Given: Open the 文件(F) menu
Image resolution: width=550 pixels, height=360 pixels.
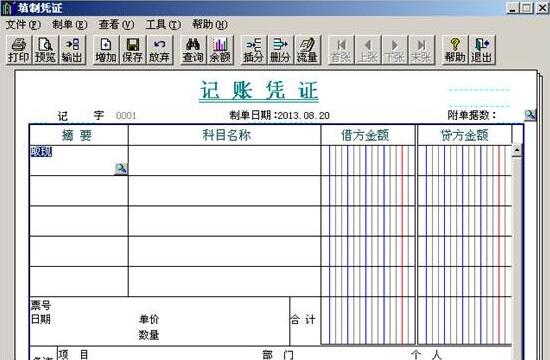Looking at the screenshot, I should (x=23, y=25).
